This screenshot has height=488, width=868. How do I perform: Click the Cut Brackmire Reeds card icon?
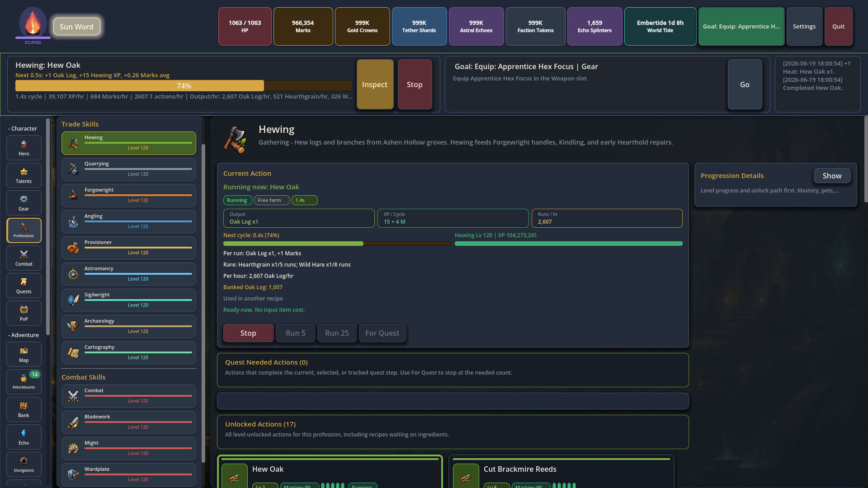[466, 476]
